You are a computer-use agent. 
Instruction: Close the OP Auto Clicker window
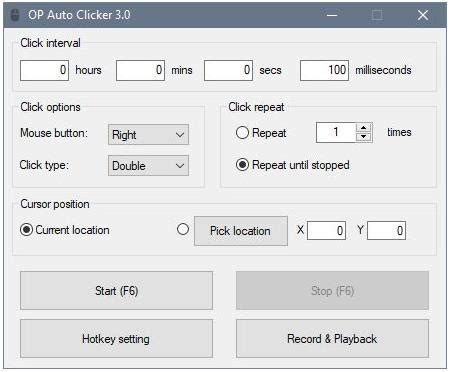[x=423, y=15]
